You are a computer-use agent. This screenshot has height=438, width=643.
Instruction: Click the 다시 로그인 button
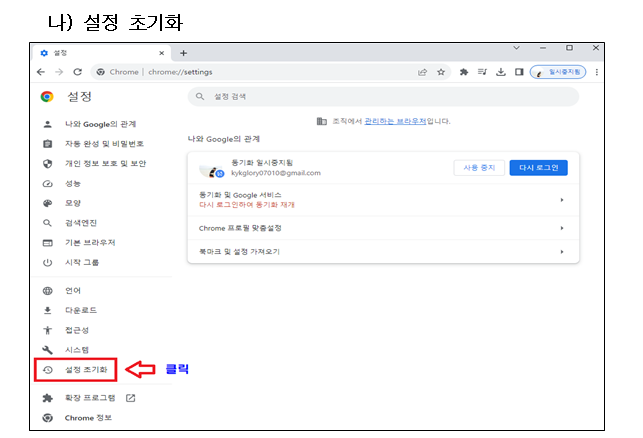[538, 168]
